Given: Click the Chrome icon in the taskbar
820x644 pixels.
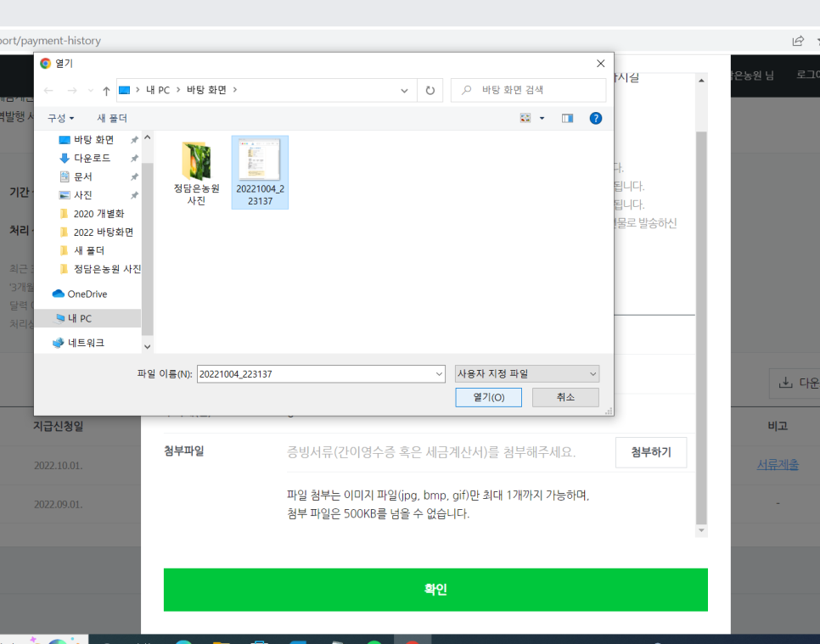Looking at the screenshot, I should (x=412, y=641).
